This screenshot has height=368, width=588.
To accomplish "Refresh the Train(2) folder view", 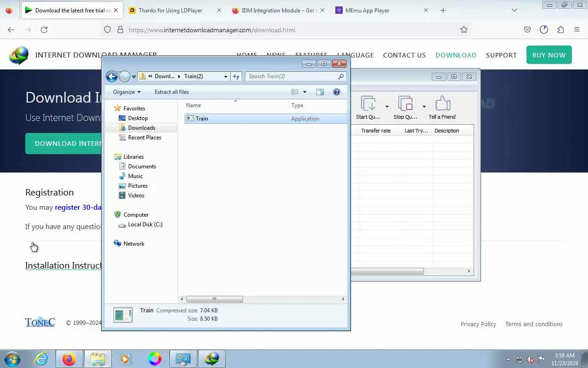I will (236, 76).
